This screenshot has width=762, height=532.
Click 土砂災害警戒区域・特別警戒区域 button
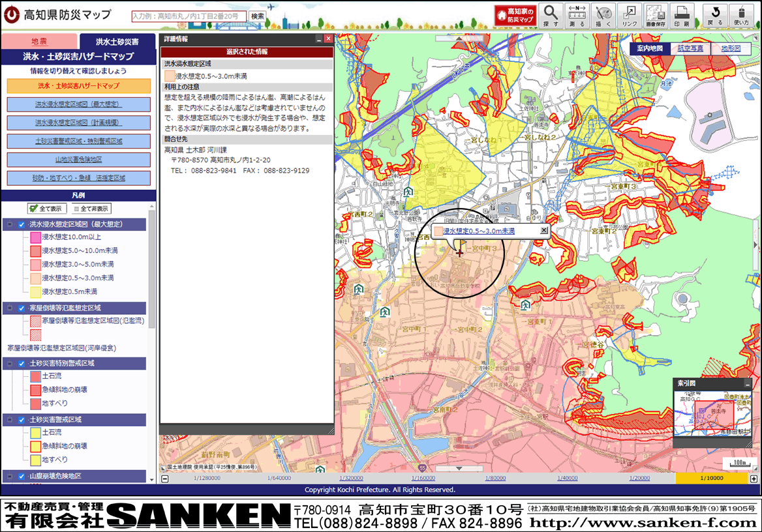79,141
